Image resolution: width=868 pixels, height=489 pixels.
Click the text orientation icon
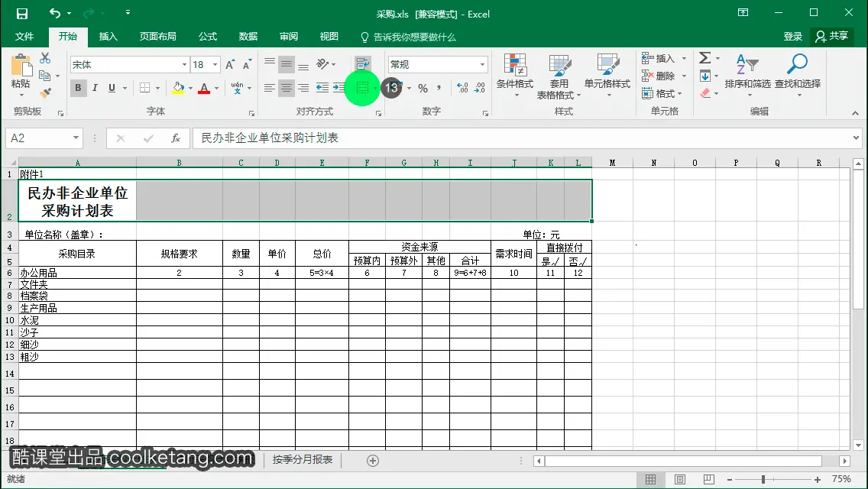(322, 64)
